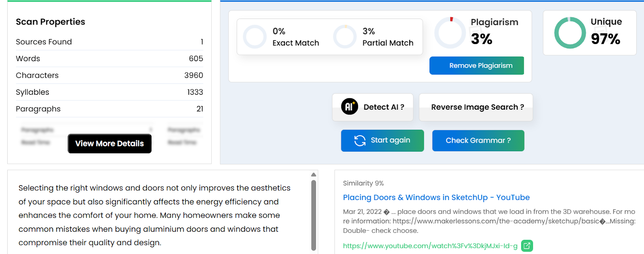Click View More Details button

coord(109,144)
